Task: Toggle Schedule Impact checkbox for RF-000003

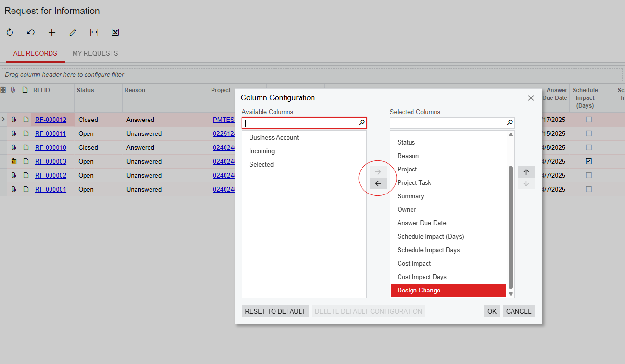Action: tap(588, 161)
